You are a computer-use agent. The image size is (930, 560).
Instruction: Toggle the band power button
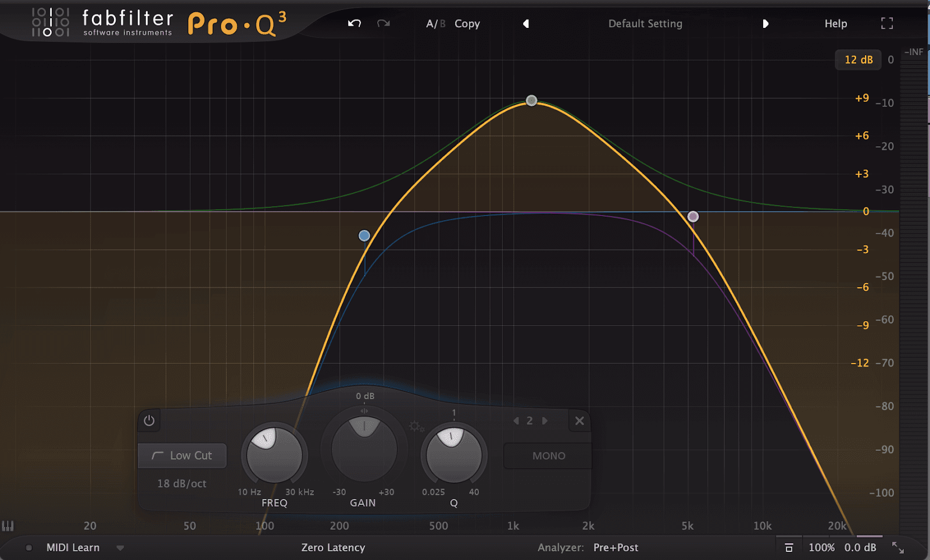149,420
